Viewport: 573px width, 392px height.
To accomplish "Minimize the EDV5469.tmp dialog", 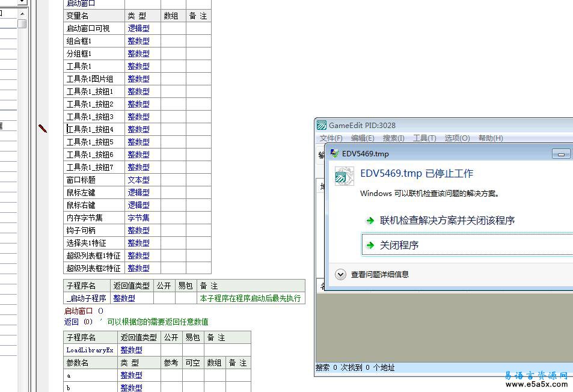I will point(561,154).
